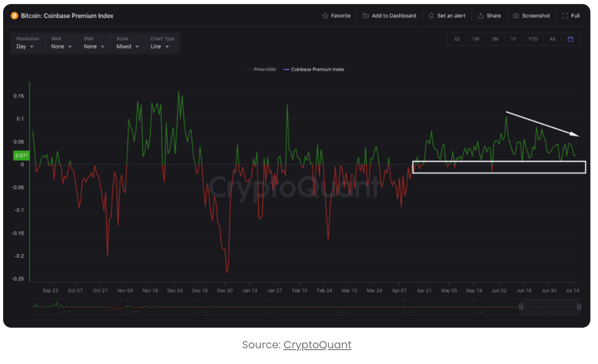Select the 1D time range
598x364 pixels.
click(457, 39)
